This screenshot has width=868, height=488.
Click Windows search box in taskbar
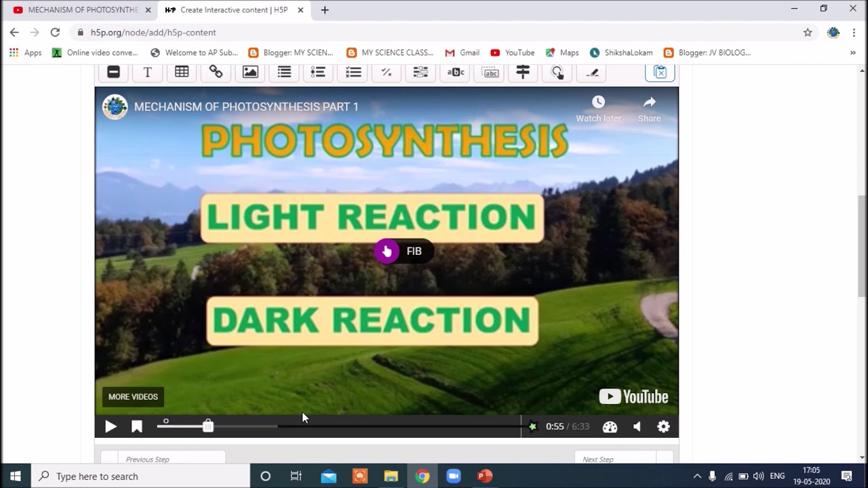[x=140, y=476]
